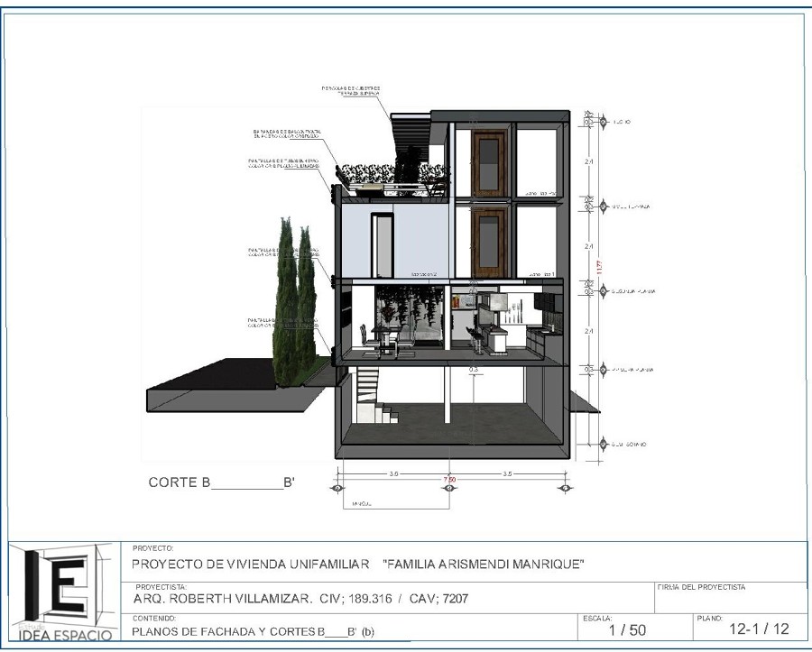
Task: Select the TECHO level marker symbol
Action: [602, 121]
